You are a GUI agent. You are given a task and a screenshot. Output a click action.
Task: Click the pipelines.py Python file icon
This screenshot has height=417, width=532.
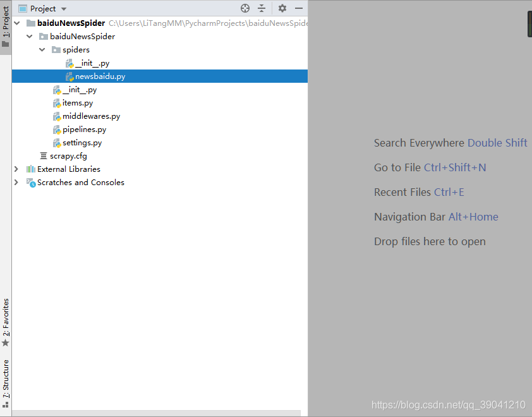click(57, 130)
